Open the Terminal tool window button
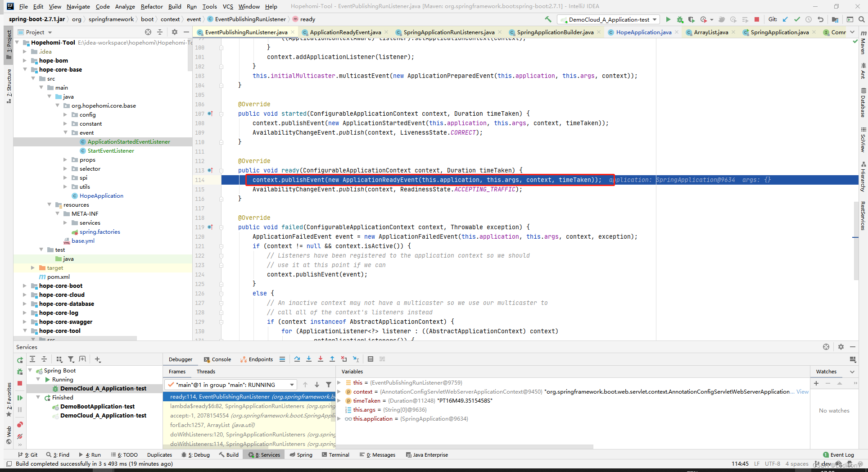This screenshot has height=472, width=868. pos(335,454)
